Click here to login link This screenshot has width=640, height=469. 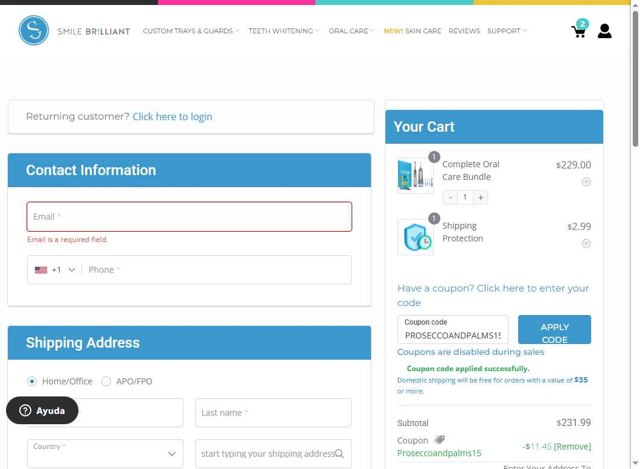click(172, 117)
